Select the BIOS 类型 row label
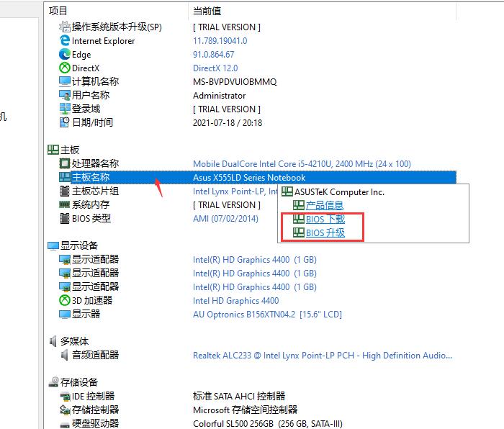504x429 pixels. click(x=91, y=218)
